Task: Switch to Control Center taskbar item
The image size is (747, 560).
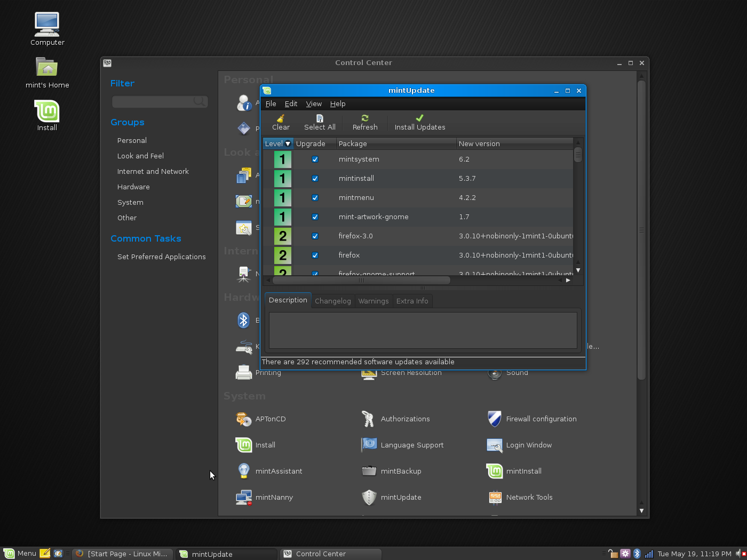Action: point(331,554)
